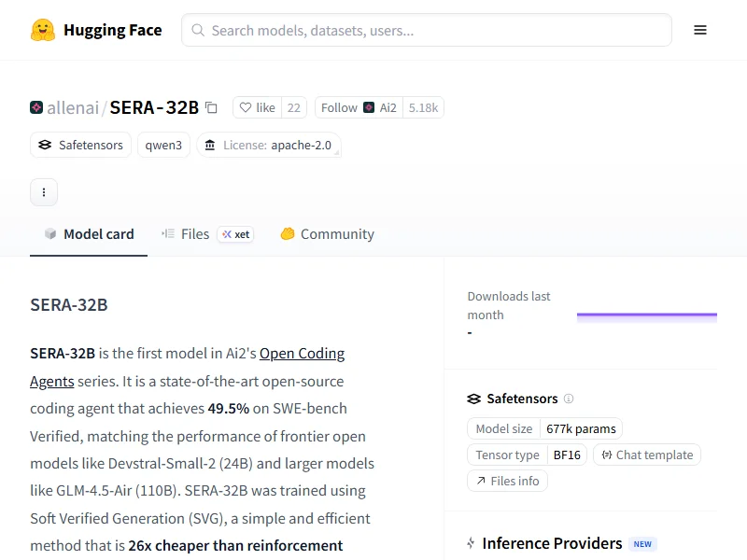Click the allenai organization avatar icon
747x560 pixels.
36,107
